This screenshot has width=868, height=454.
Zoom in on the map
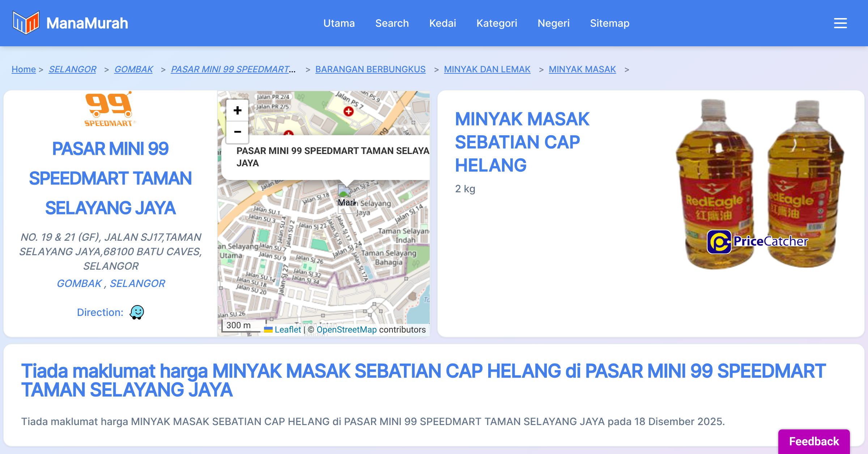point(237,111)
